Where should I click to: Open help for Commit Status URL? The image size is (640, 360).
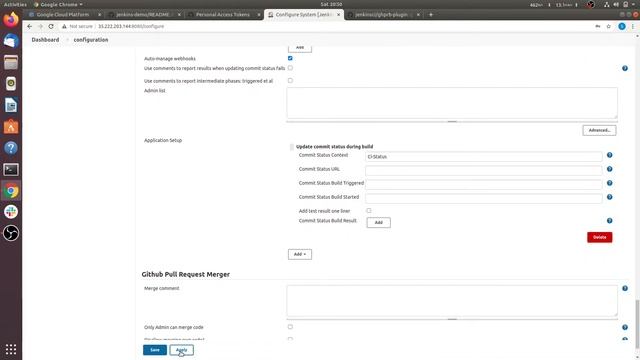pos(609,169)
